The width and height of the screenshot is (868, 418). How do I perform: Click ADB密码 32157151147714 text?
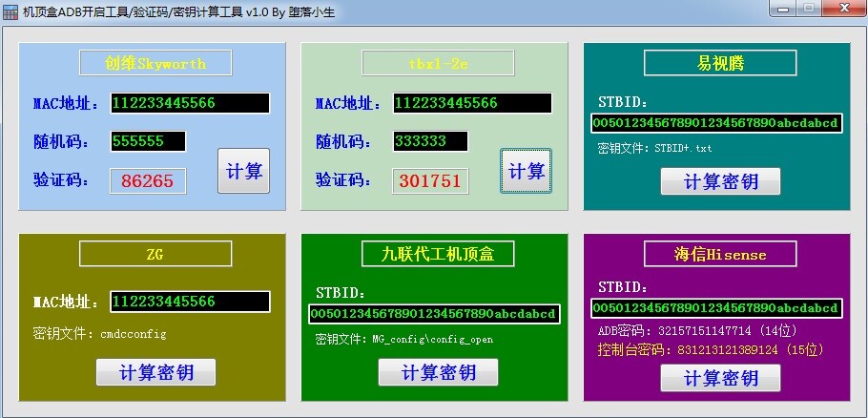tap(697, 331)
